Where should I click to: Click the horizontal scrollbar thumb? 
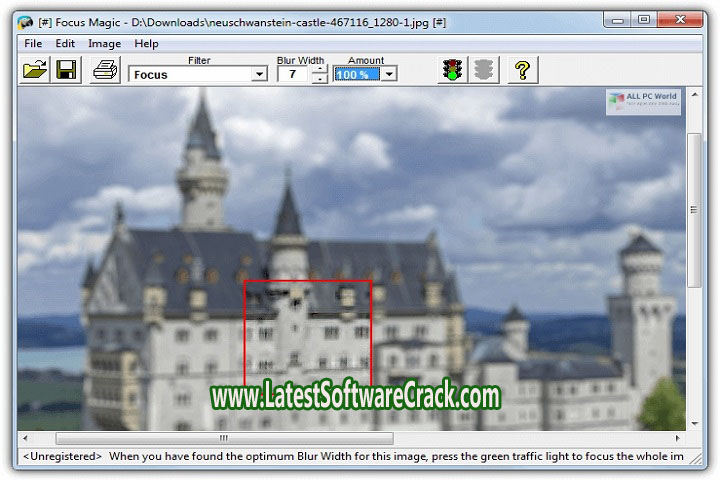coord(224,438)
